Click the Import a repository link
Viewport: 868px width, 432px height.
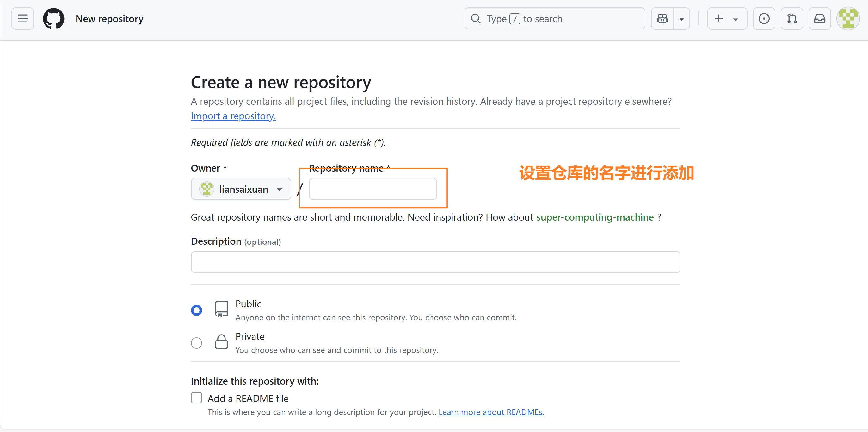tap(233, 116)
